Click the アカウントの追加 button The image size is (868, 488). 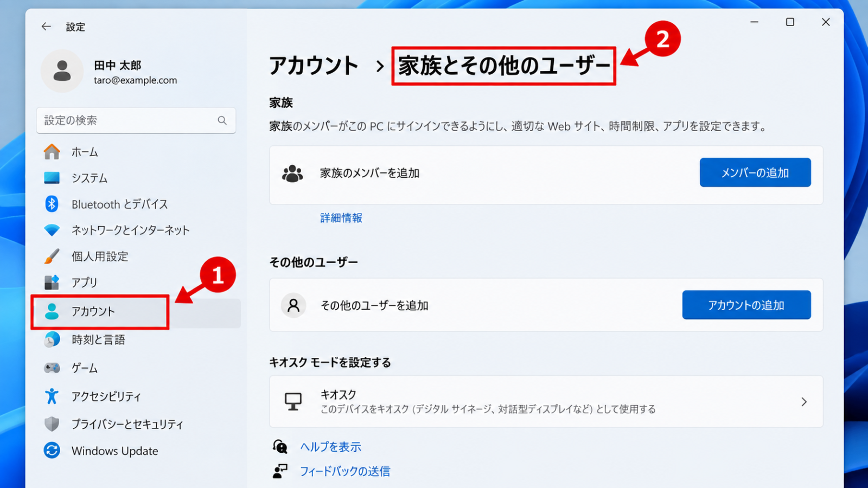746,305
